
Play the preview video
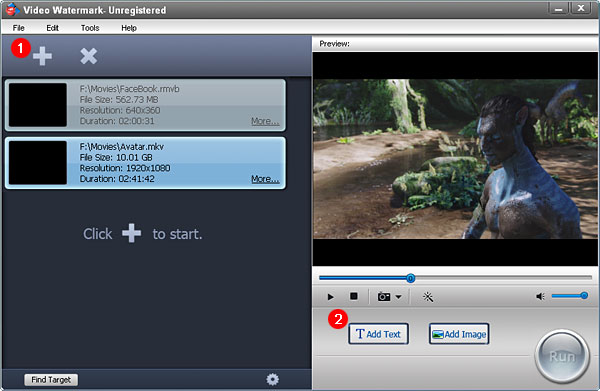[x=331, y=297]
